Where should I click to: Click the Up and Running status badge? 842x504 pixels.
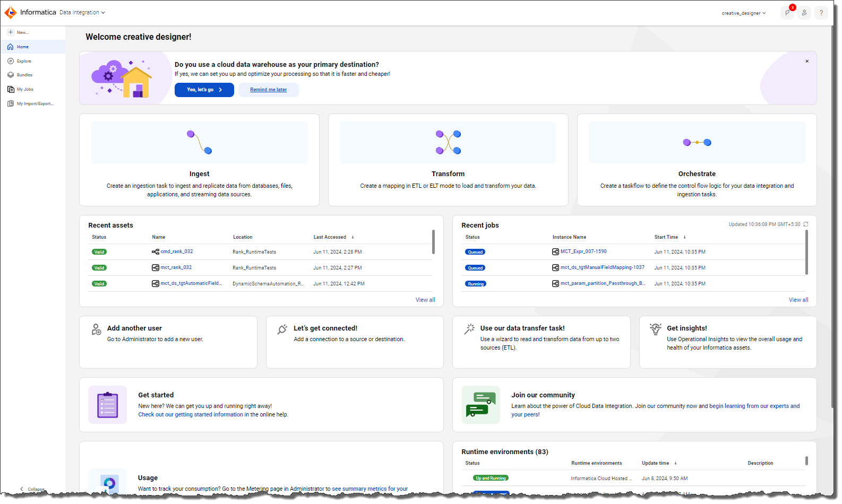[x=491, y=478]
